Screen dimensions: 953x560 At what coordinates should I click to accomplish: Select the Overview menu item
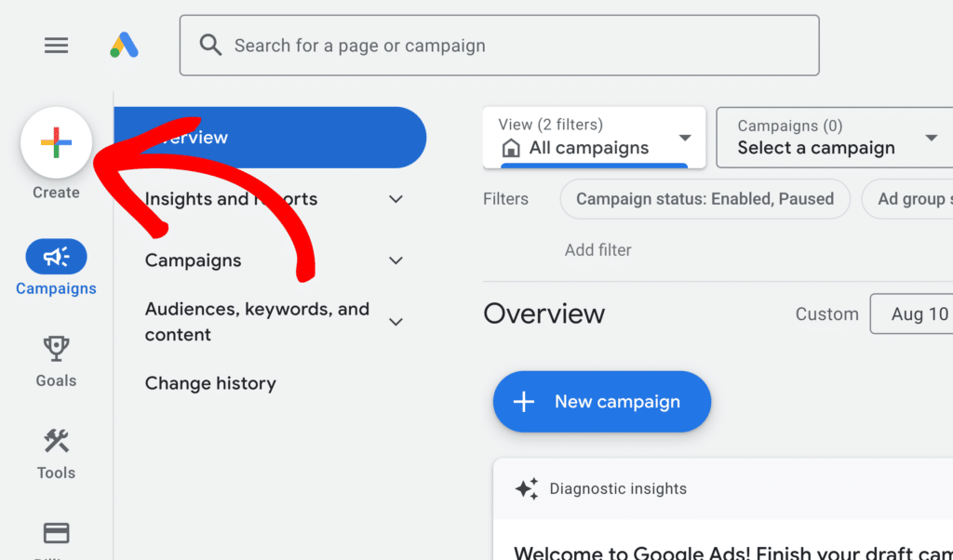tap(270, 138)
